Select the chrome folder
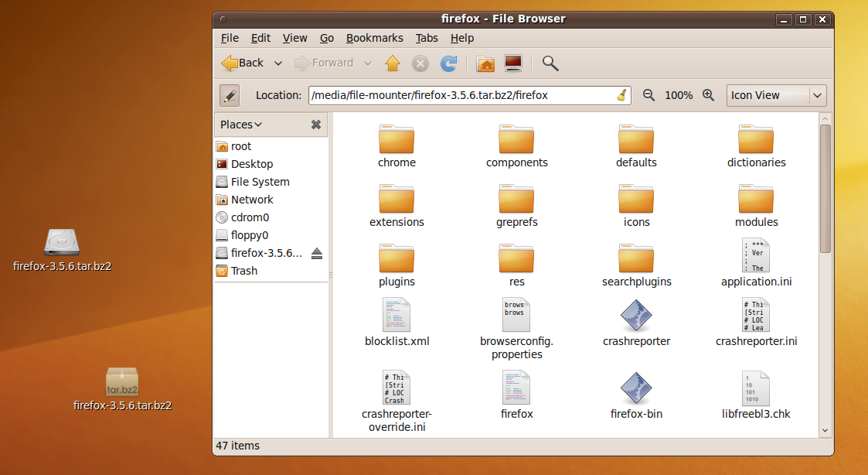868x475 pixels. coord(397,146)
